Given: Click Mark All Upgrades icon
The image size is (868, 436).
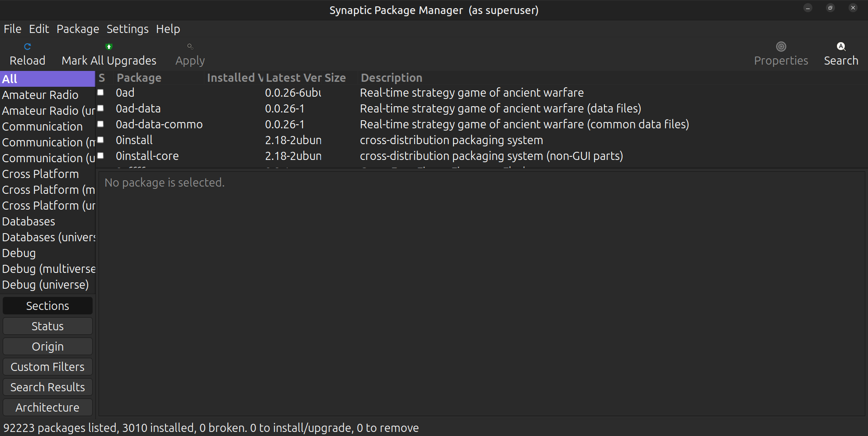Looking at the screenshot, I should (109, 47).
